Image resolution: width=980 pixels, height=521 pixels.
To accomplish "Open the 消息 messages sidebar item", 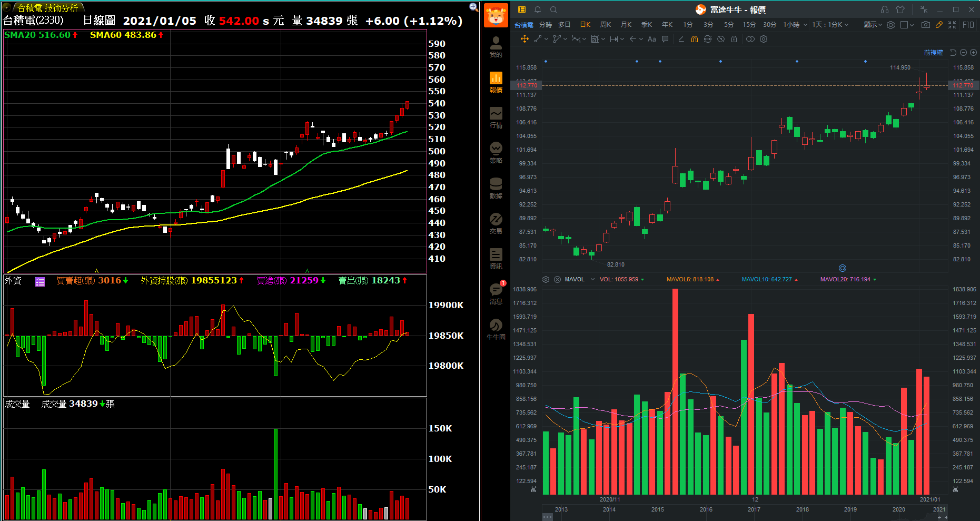I will click(x=496, y=294).
